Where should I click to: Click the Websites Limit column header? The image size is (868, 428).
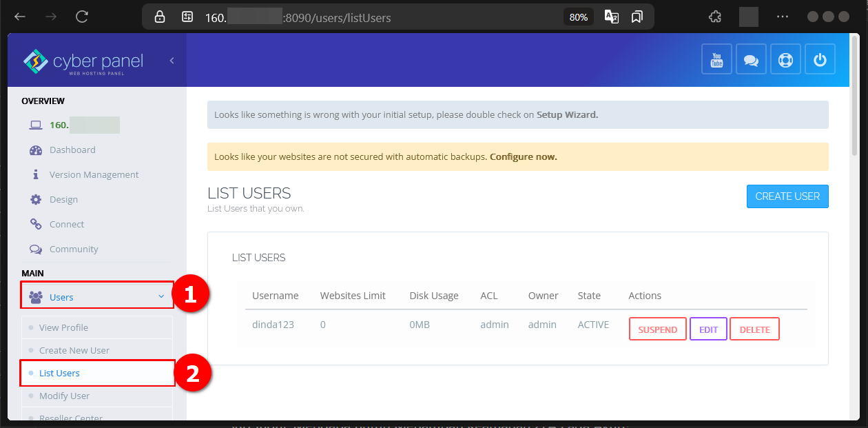pos(353,296)
